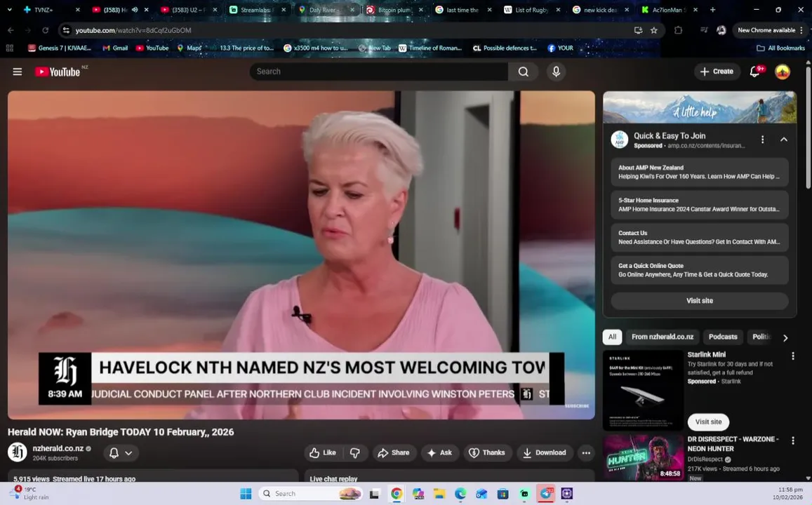Open Get a Quick Online Quote link
This screenshot has width=812, height=505.
coord(700,270)
